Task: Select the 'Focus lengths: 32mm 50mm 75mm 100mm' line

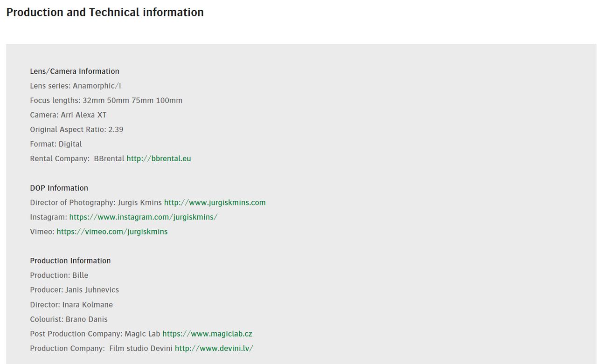Action: click(x=106, y=100)
